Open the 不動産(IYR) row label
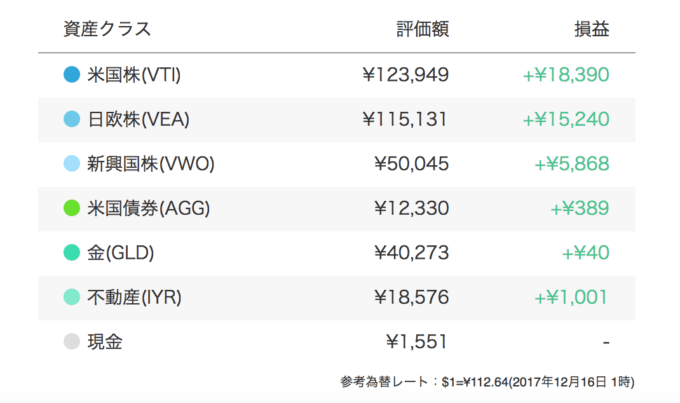This screenshot has width=680, height=403. [134, 298]
